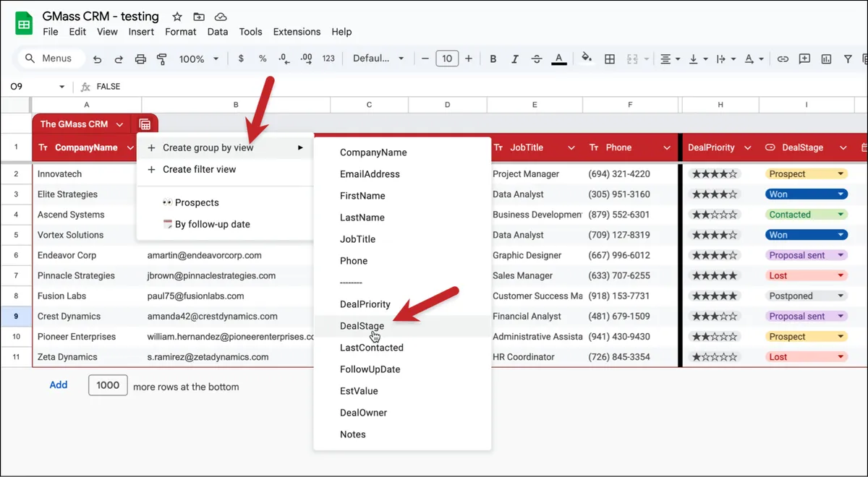The image size is (868, 477).
Task: Select row header 9
Action: (16, 316)
